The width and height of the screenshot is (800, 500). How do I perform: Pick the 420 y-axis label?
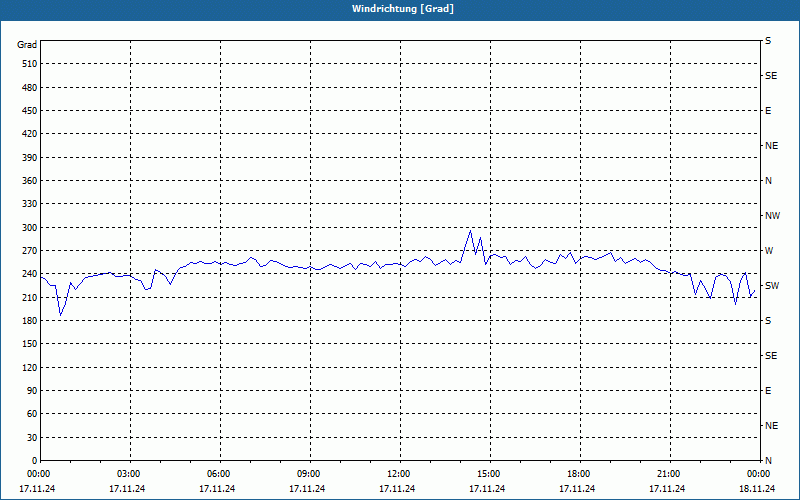coord(30,134)
